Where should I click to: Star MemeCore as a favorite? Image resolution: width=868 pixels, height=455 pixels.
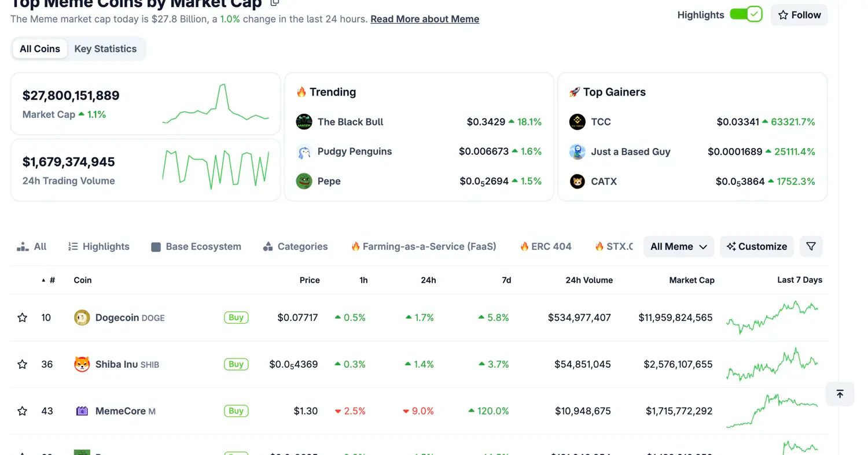coord(23,411)
